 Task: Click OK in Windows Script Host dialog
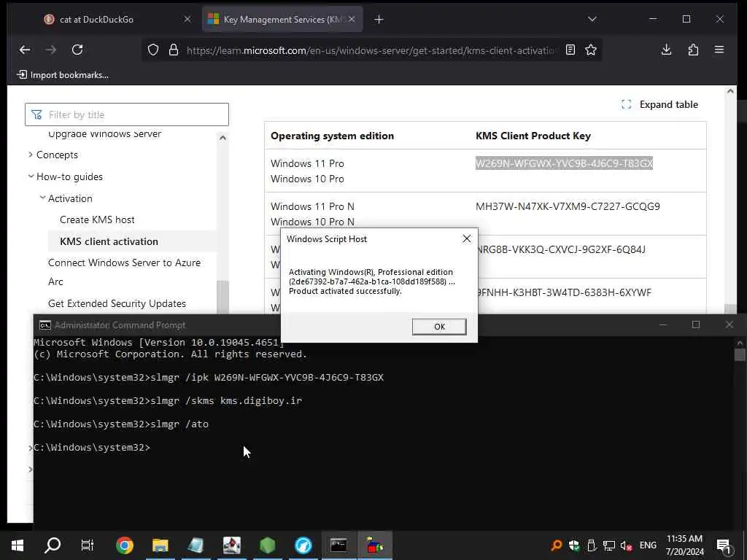point(438,327)
